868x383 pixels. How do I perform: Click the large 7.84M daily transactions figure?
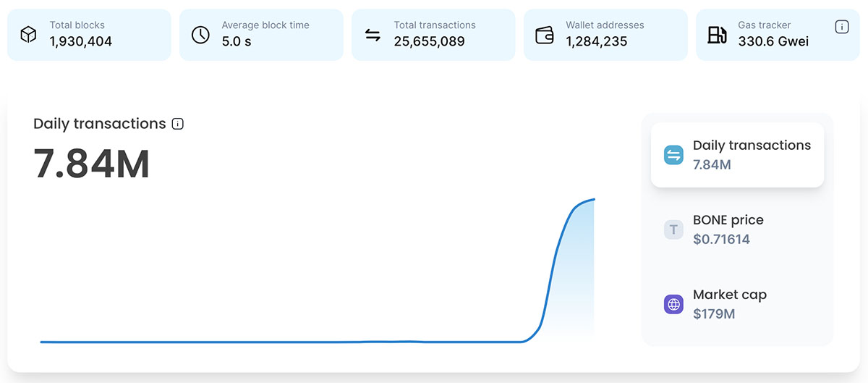point(92,164)
